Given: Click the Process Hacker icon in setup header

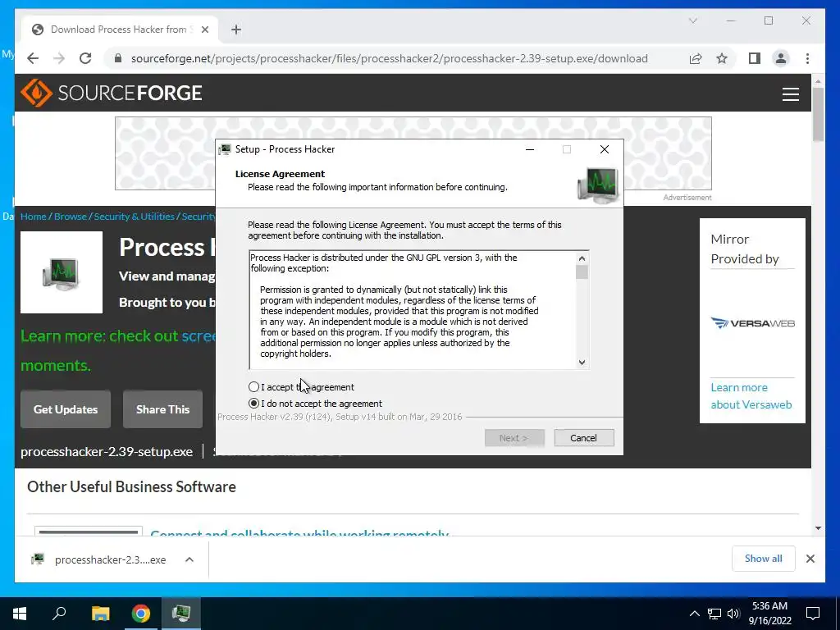Looking at the screenshot, I should click(x=597, y=185).
